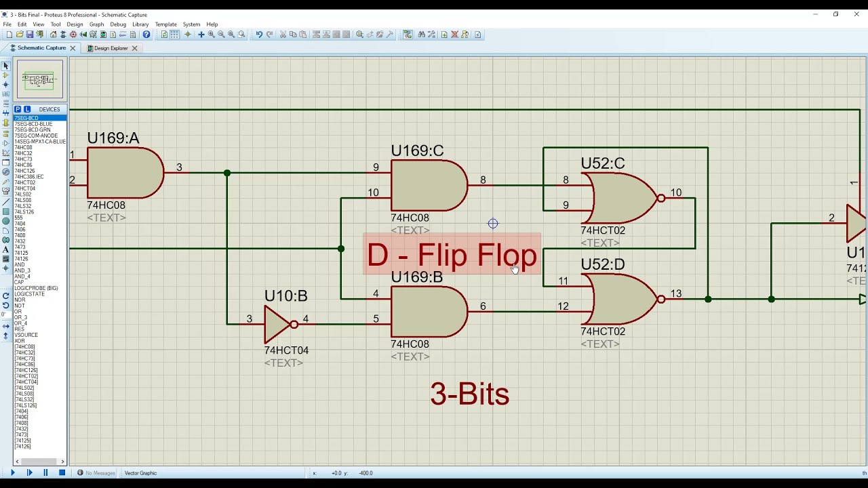Click the Open Project folder icon
868x488 pixels.
[x=20, y=35]
